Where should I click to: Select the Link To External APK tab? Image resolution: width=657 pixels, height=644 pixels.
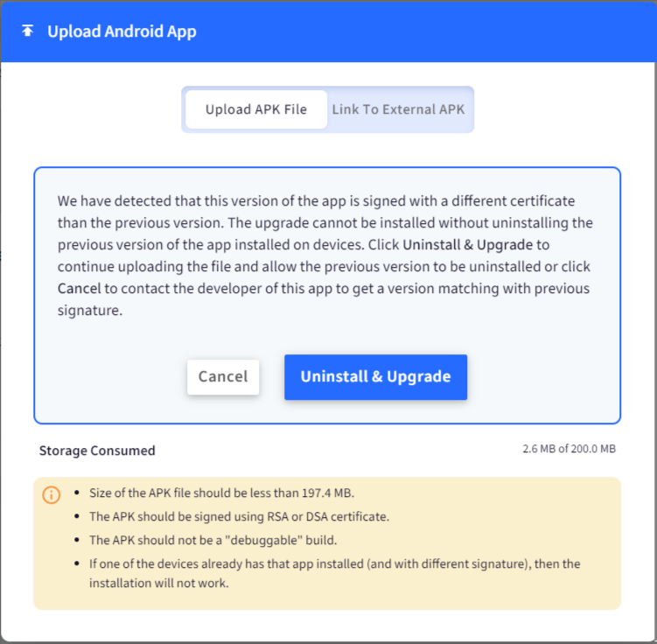pyautogui.click(x=398, y=109)
